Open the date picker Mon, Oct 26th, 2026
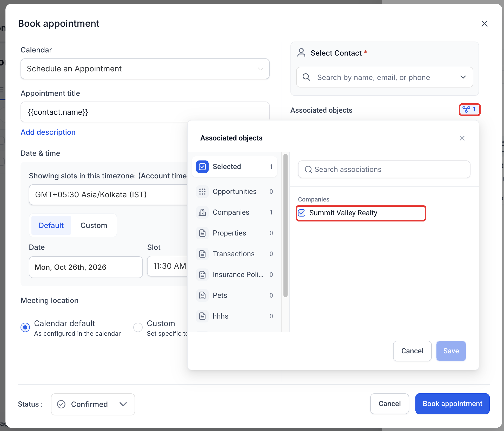This screenshot has width=504, height=431. [86, 267]
